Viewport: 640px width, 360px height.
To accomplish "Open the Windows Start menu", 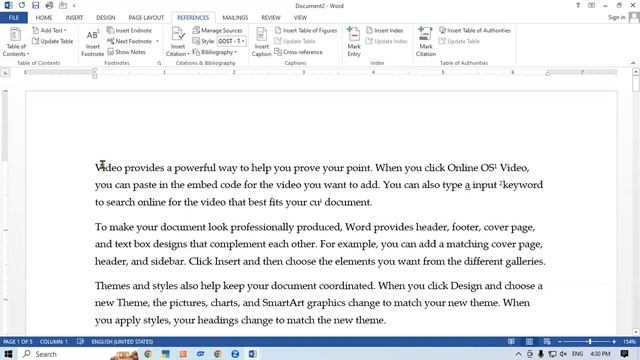I will (x=8, y=354).
